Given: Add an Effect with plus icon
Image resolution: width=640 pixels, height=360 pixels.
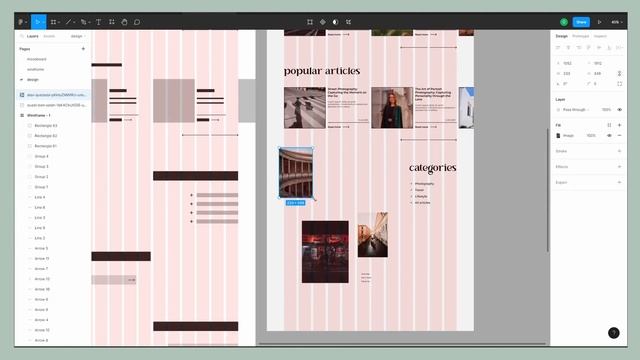Looking at the screenshot, I should (619, 167).
